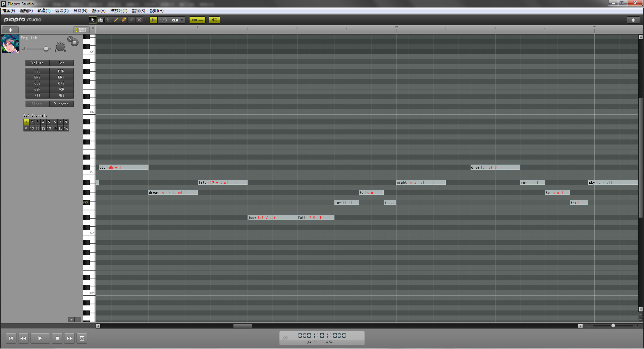Open settings via the gear icon
The width and height of the screenshot is (644, 349).
coord(633,20)
